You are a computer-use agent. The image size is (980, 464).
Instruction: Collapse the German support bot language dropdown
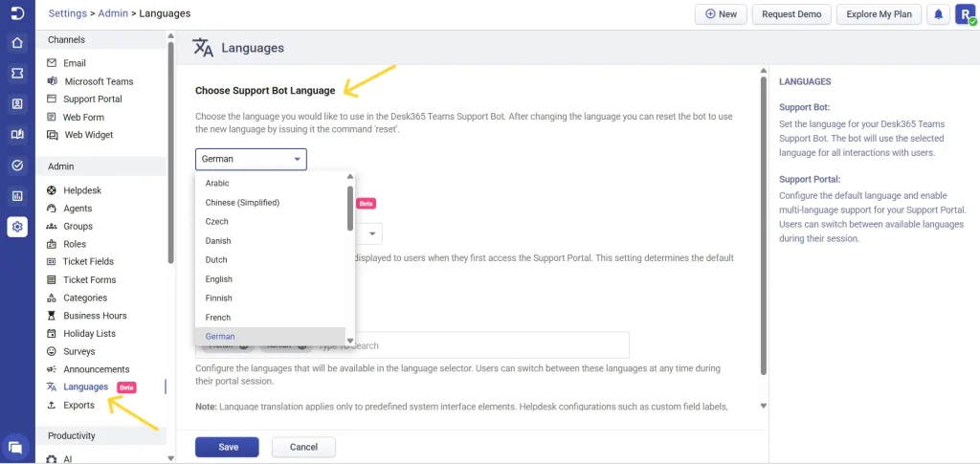click(x=252, y=159)
